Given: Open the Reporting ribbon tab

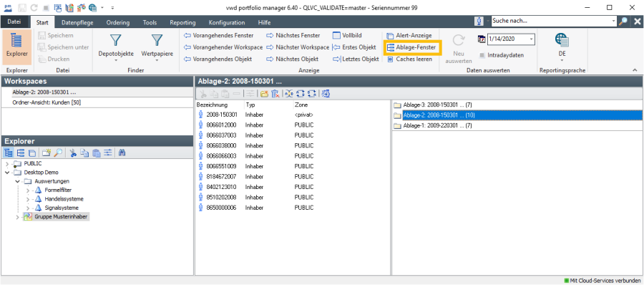Looking at the screenshot, I should [x=182, y=23].
